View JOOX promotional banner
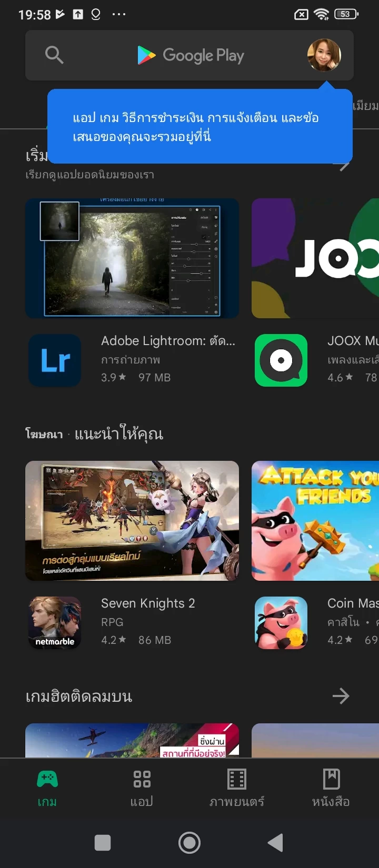The image size is (379, 868). tap(315, 258)
